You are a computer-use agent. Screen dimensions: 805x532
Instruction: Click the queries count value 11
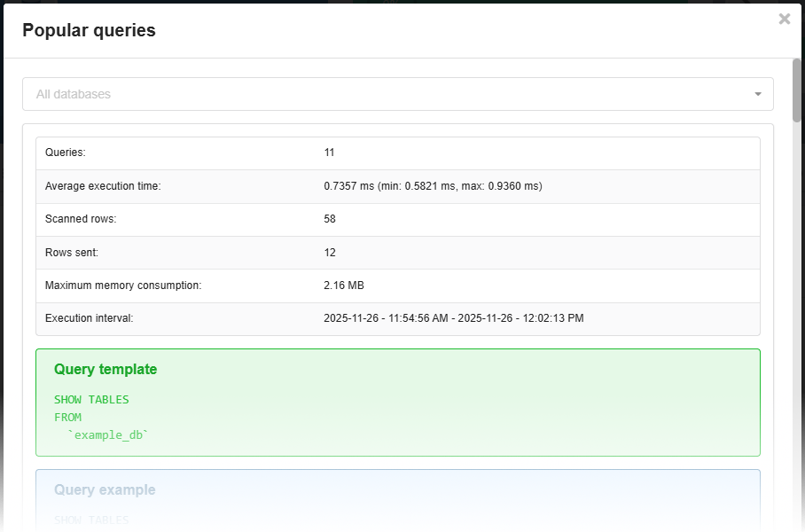click(x=329, y=153)
